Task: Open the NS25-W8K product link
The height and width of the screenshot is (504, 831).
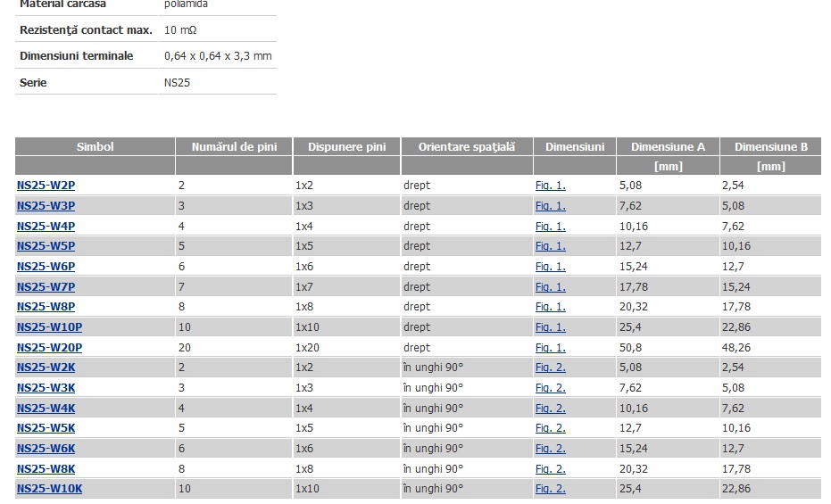Action: click(x=46, y=469)
